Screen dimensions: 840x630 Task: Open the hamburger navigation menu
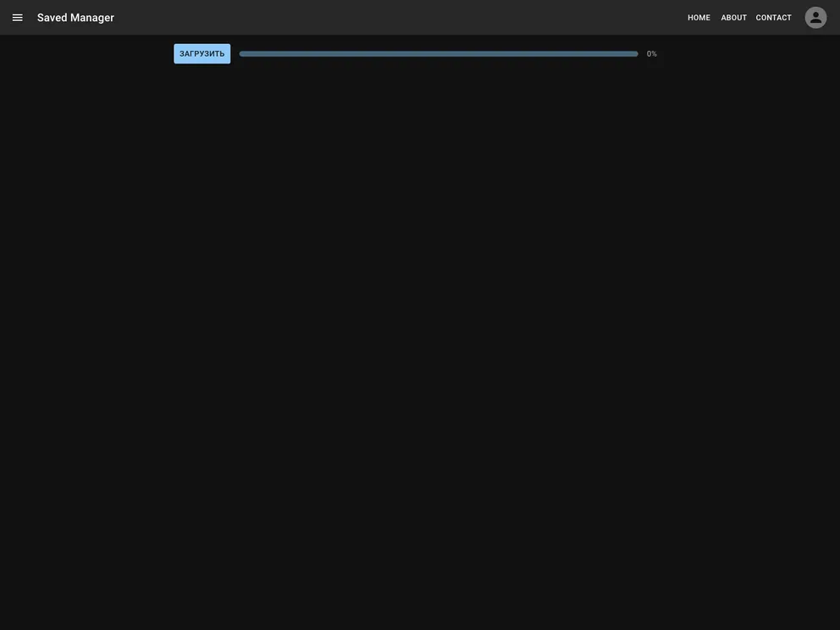point(17,18)
